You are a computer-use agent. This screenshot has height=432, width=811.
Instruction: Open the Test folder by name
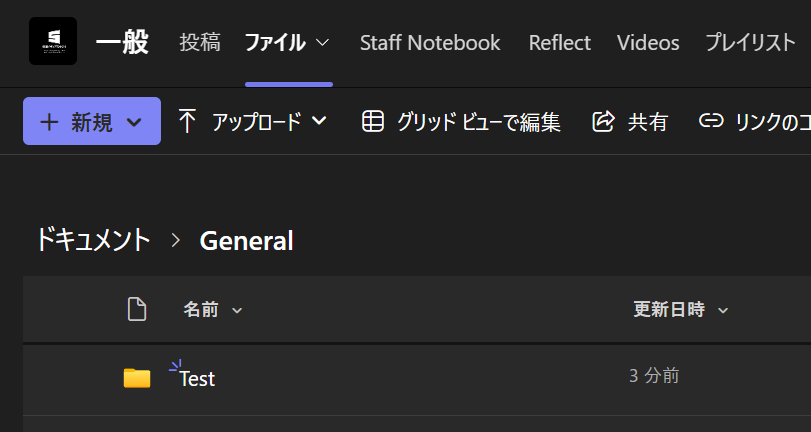pos(197,379)
